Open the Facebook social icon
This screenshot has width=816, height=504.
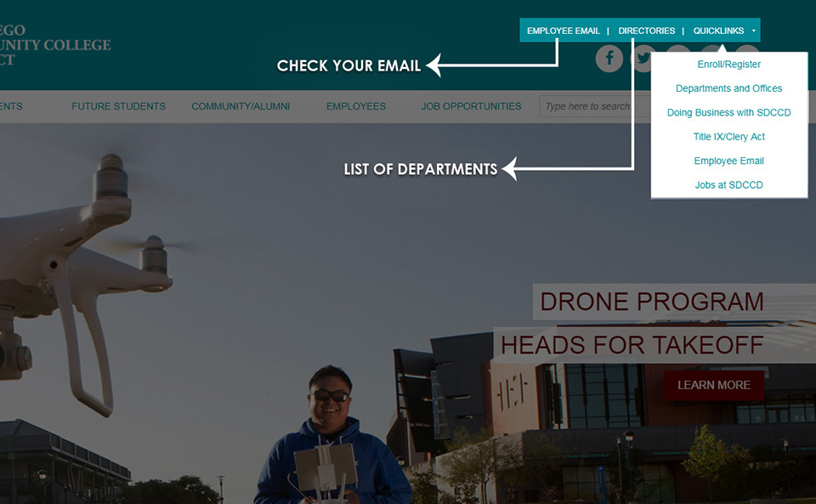609,59
